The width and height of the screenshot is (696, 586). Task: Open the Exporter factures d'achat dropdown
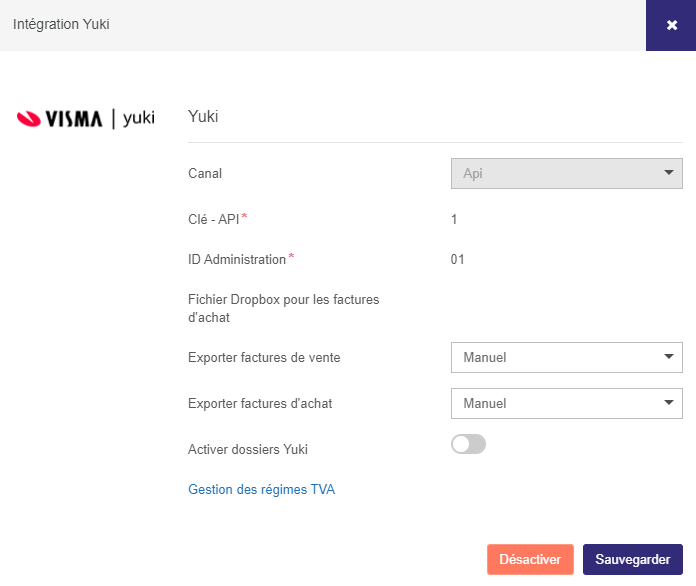coord(566,404)
